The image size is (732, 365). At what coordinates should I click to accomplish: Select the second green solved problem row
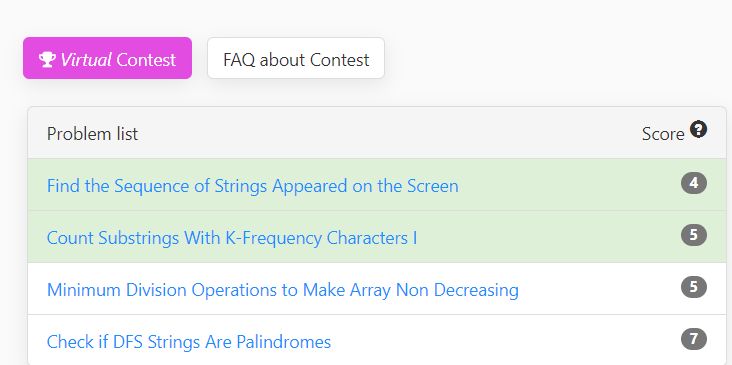(377, 237)
